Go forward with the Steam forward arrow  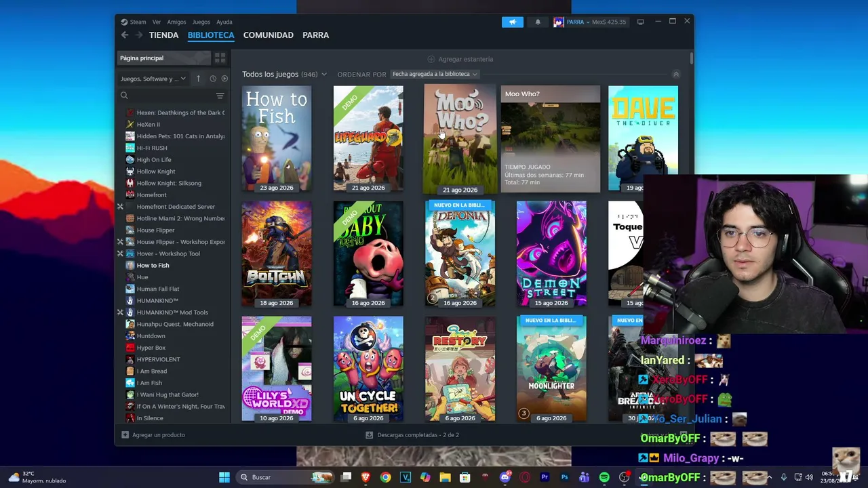click(x=138, y=35)
